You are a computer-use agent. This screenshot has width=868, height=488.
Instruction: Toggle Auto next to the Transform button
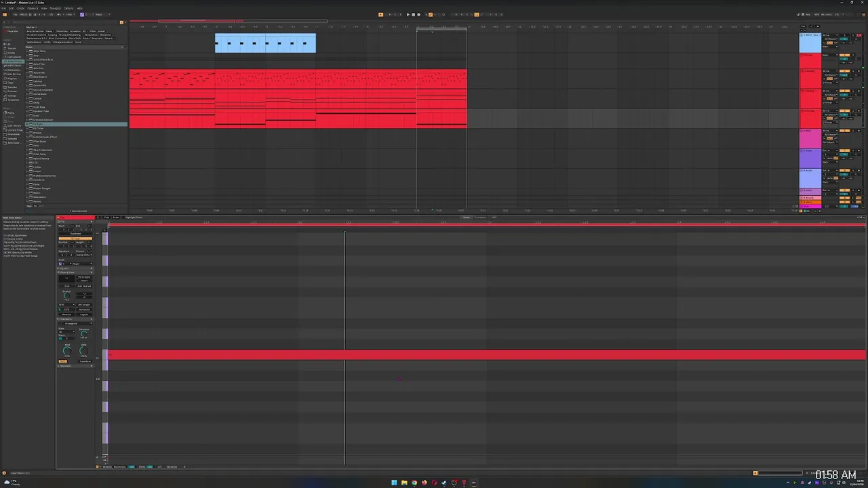pos(63,361)
